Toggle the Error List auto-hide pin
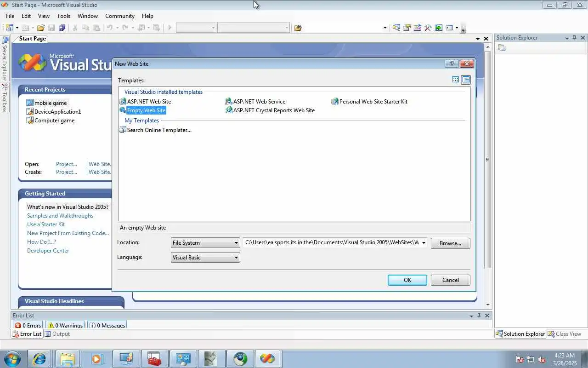The height and width of the screenshot is (368, 588). (x=479, y=316)
